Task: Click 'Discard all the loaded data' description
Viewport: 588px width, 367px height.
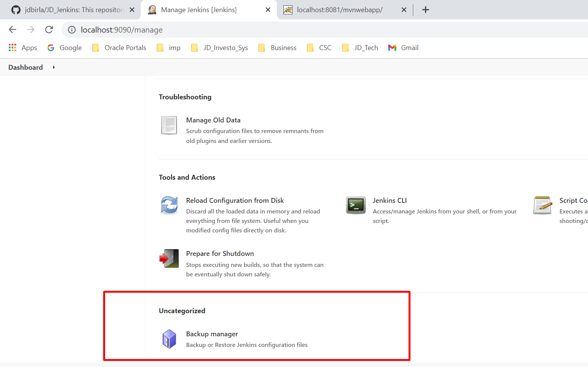Action: 253,221
